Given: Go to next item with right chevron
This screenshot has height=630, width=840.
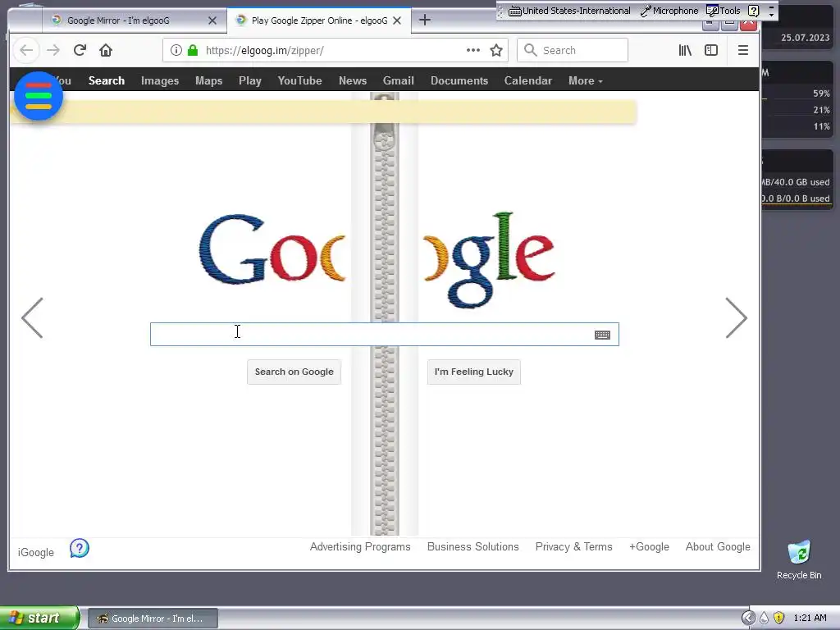Looking at the screenshot, I should 736,318.
